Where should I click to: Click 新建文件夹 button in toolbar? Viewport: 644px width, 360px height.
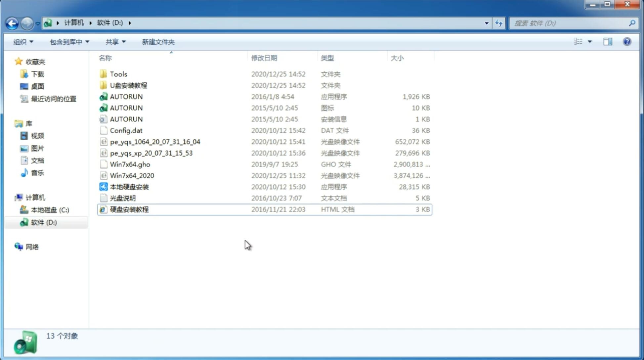click(158, 42)
